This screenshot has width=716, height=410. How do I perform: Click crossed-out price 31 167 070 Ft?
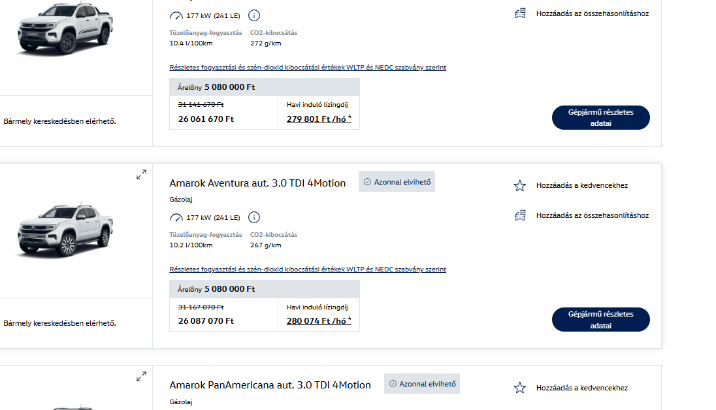[x=201, y=307]
